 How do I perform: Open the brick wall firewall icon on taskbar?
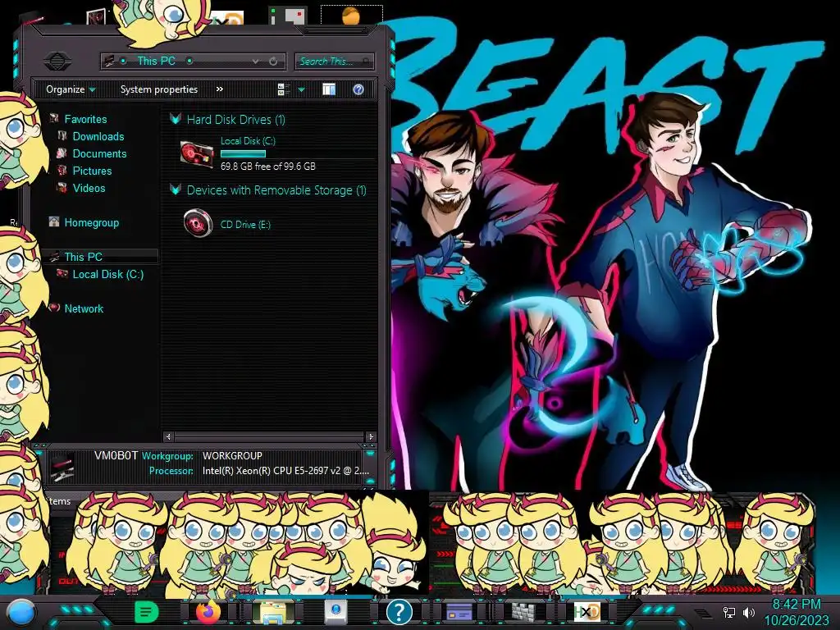click(x=523, y=611)
